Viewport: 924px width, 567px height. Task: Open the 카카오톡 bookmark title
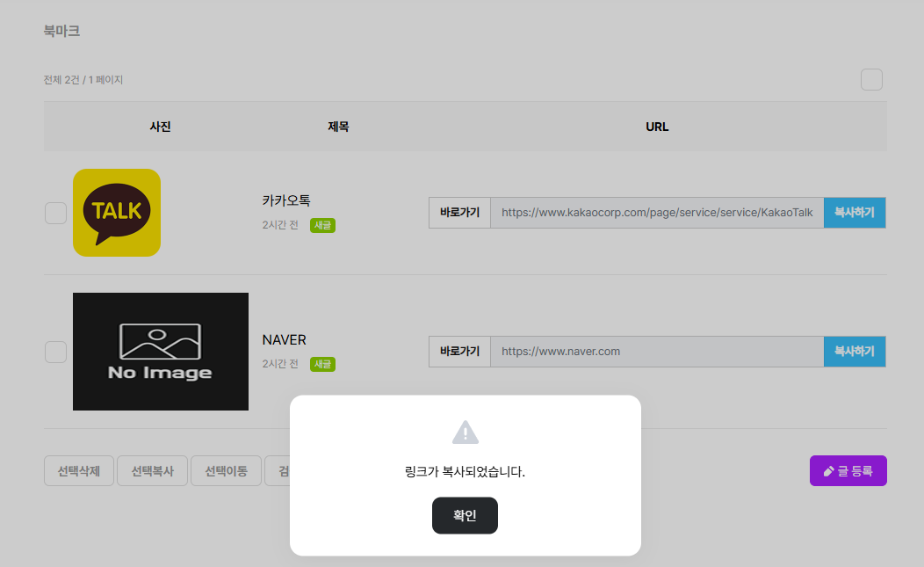(x=286, y=200)
